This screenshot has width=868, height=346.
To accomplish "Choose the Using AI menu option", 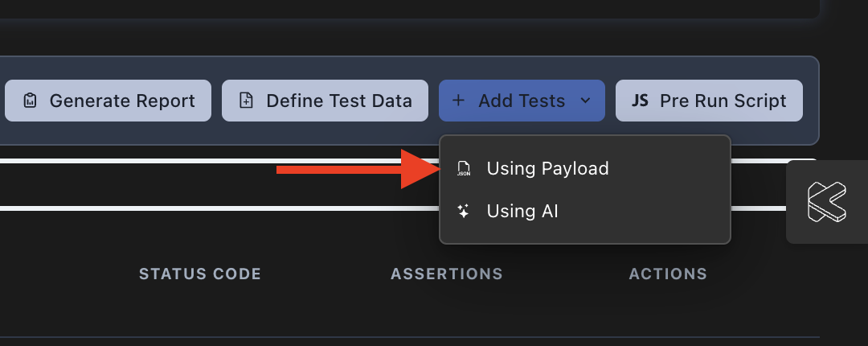I will coord(522,212).
